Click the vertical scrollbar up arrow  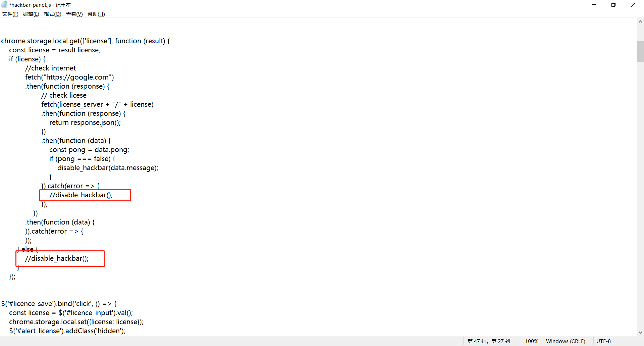pos(640,21)
